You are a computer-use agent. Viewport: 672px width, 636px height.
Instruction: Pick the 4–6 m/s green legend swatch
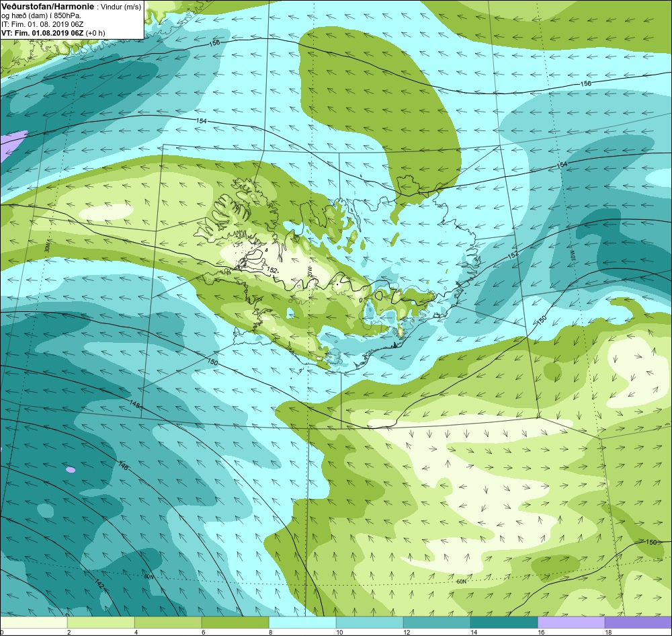(x=168, y=623)
